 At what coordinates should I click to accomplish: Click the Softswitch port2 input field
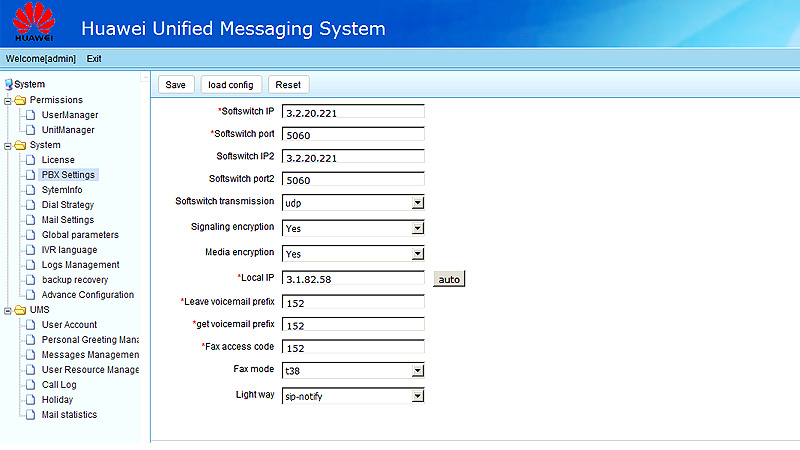point(353,180)
